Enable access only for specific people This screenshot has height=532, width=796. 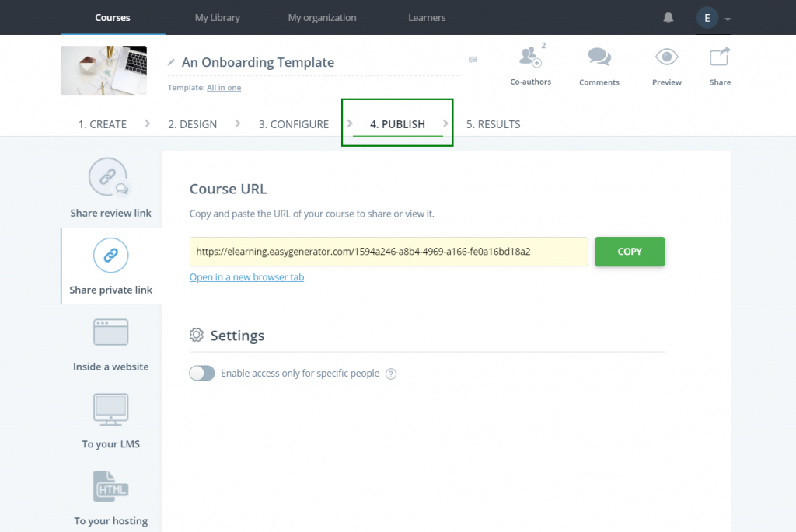pos(202,374)
